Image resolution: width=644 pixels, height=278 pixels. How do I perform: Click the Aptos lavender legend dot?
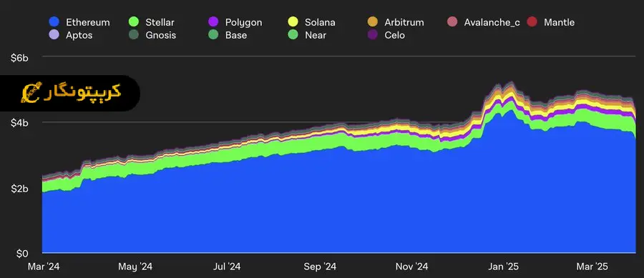(54, 35)
